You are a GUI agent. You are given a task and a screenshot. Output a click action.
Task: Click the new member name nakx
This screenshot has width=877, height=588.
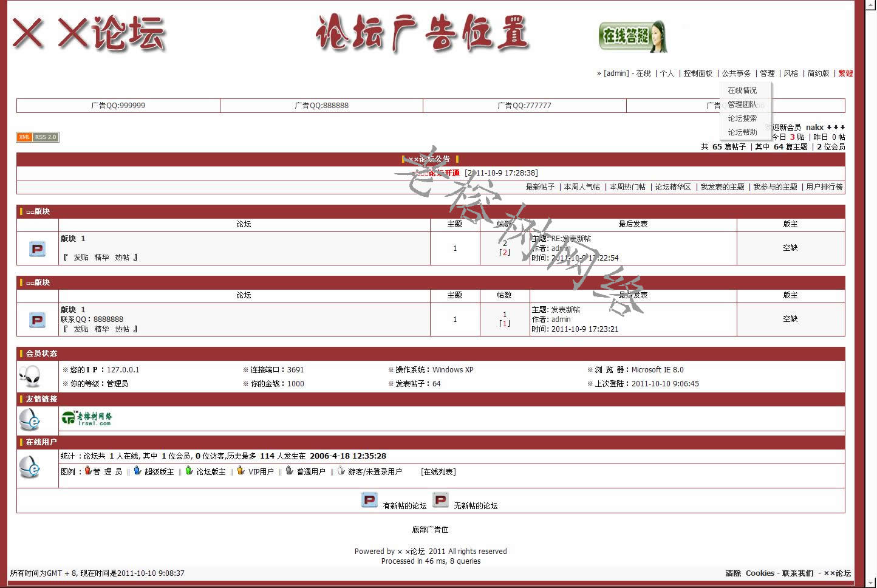[814, 128]
